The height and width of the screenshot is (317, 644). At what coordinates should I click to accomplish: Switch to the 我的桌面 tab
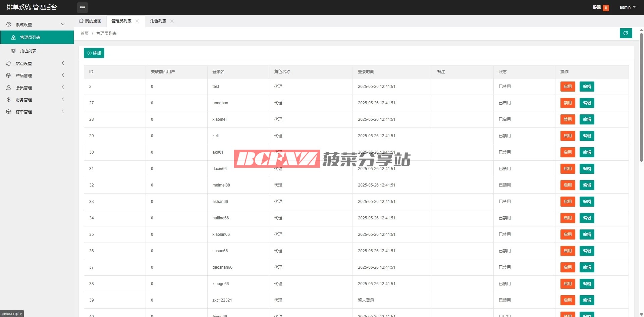(x=90, y=21)
